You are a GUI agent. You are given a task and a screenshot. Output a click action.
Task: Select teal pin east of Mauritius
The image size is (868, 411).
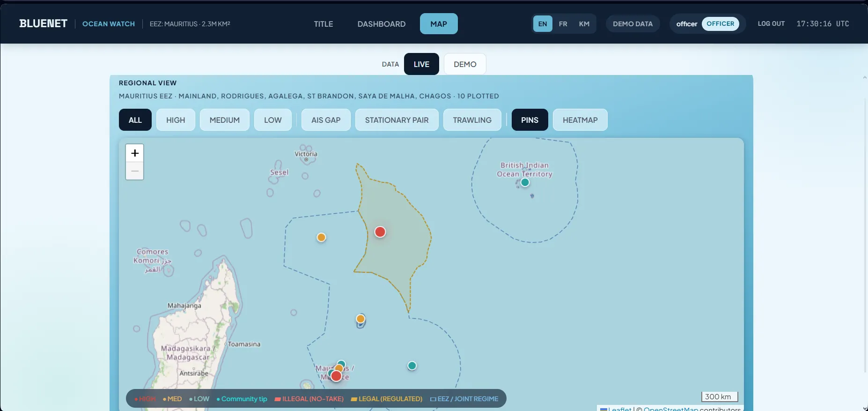pos(412,366)
